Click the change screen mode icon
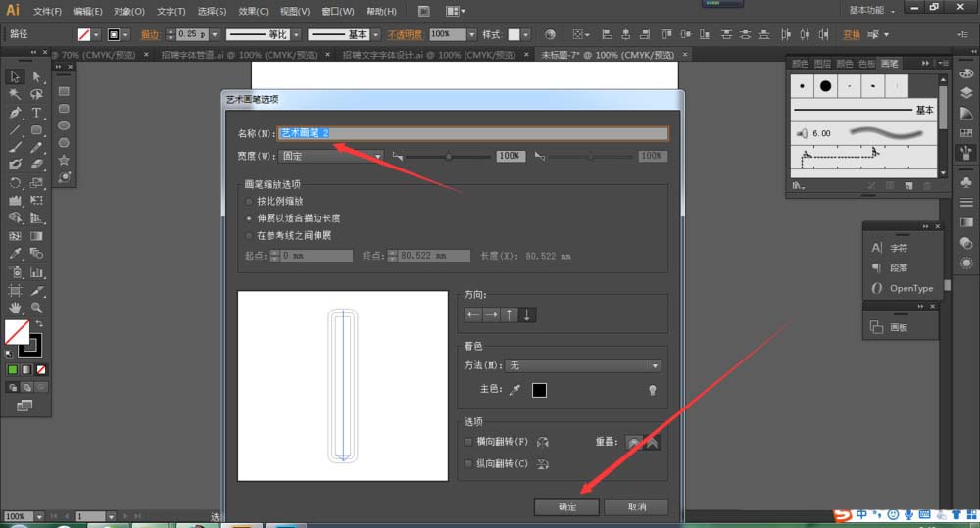The width and height of the screenshot is (980, 528). pos(24,407)
